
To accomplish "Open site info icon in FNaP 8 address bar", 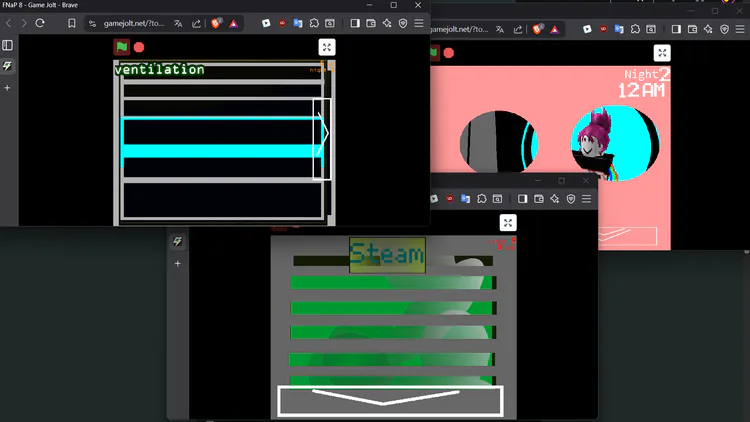I will tap(92, 23).
